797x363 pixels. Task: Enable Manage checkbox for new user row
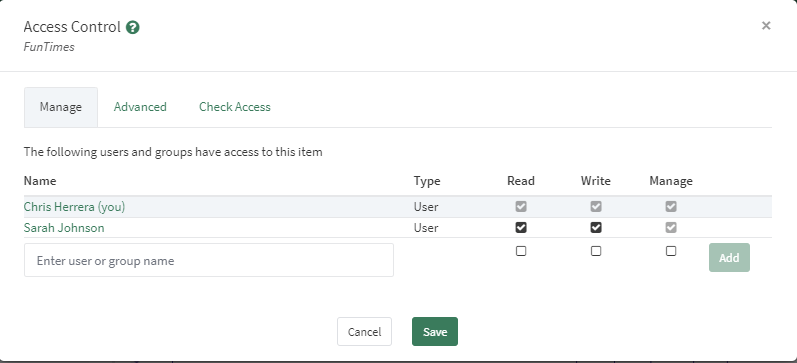click(671, 251)
